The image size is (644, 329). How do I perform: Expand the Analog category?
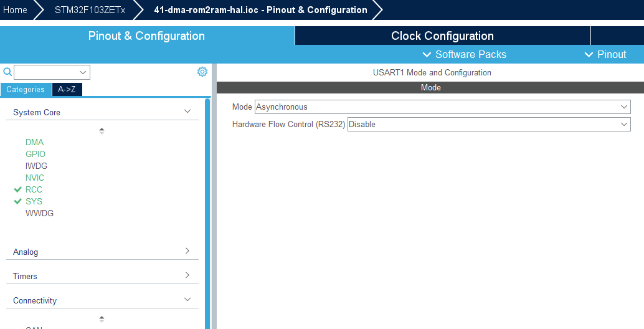click(x=187, y=250)
